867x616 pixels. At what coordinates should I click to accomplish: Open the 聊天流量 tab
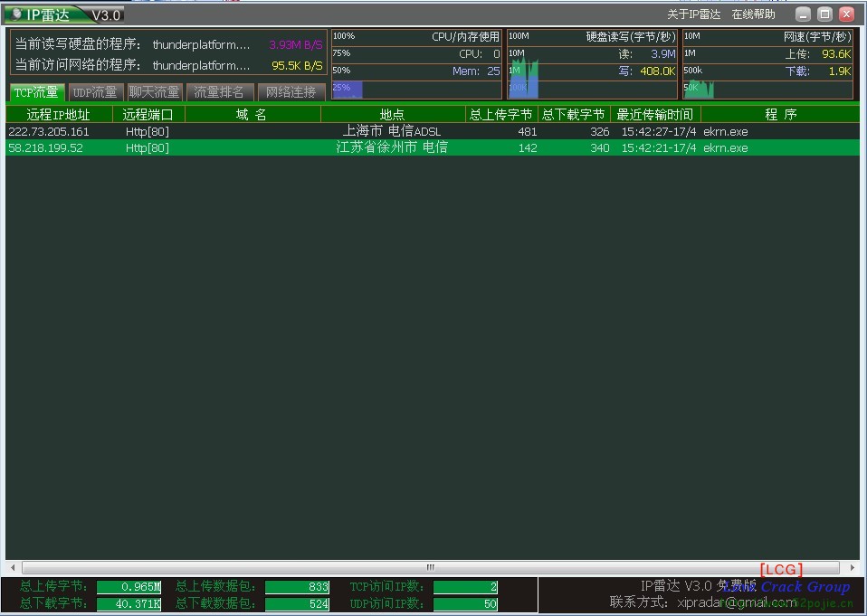[x=154, y=92]
